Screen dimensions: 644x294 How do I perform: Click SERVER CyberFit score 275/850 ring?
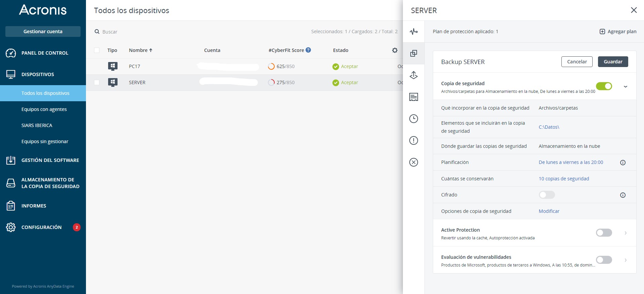tap(271, 82)
